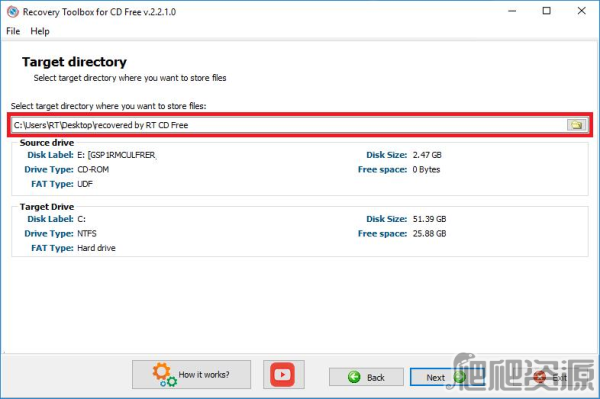Screen dimensions: 600x399
Task: Click the How it works? button
Action: 191,374
